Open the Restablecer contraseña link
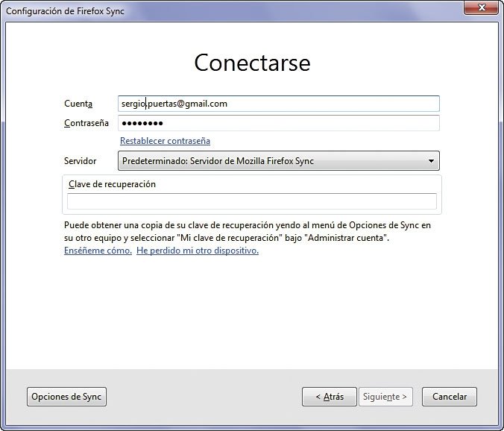The height and width of the screenshot is (431, 504). pos(166,141)
